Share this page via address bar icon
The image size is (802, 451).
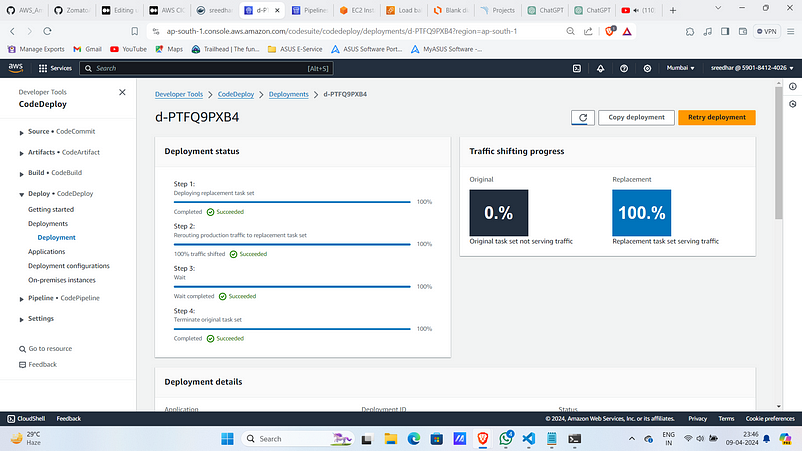click(x=588, y=31)
